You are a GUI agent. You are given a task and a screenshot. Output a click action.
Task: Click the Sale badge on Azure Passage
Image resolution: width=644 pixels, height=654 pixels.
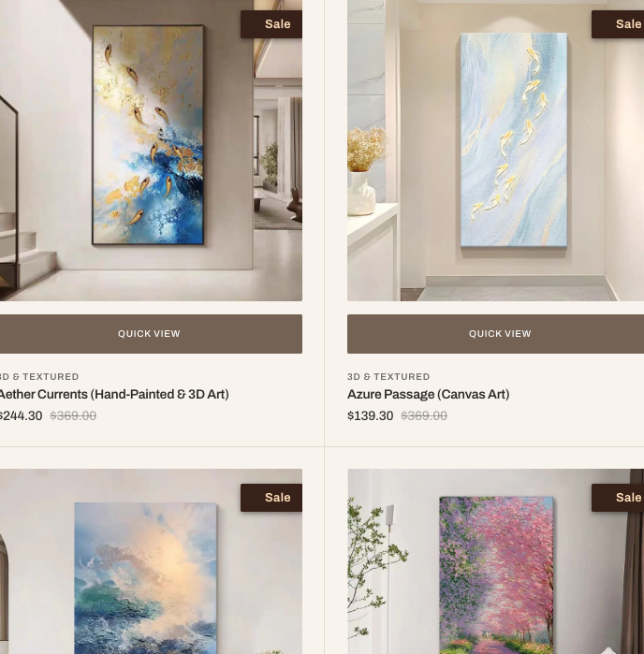[618, 24]
